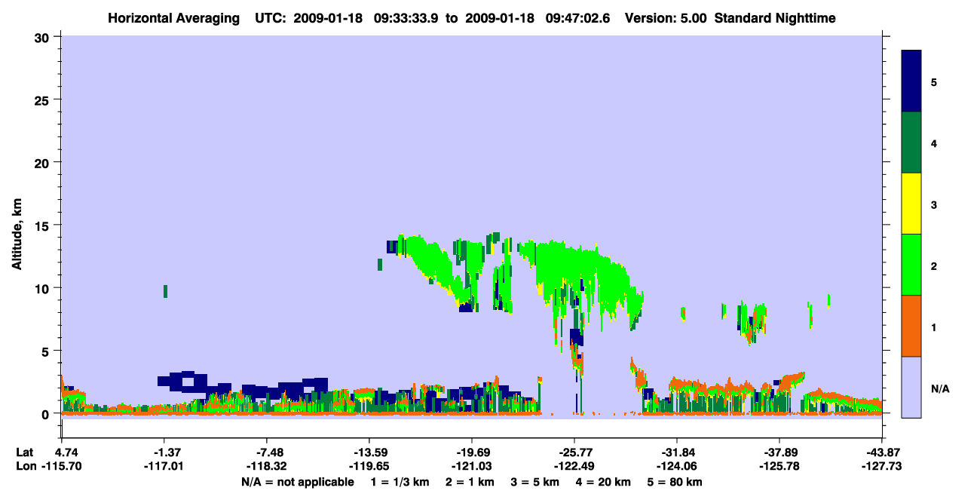This screenshot has width=980, height=503.
Task: Click the latitude value -37.89
Action: point(779,452)
